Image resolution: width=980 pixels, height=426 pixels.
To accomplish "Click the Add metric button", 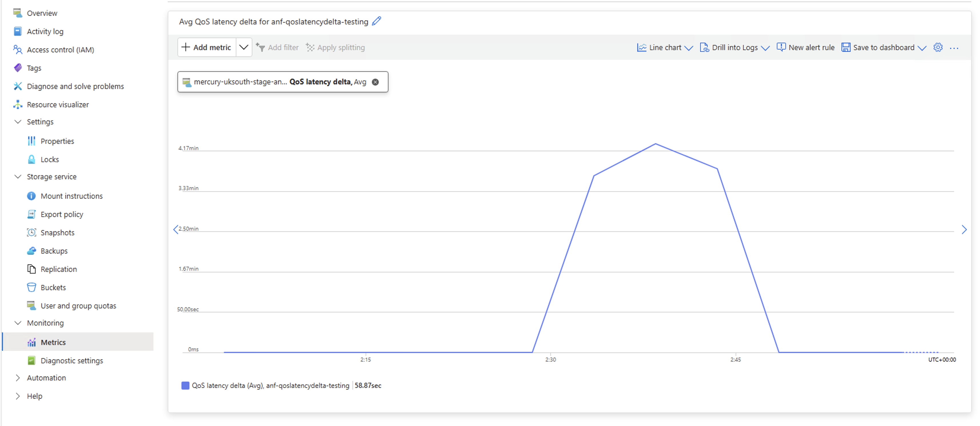I will (207, 47).
